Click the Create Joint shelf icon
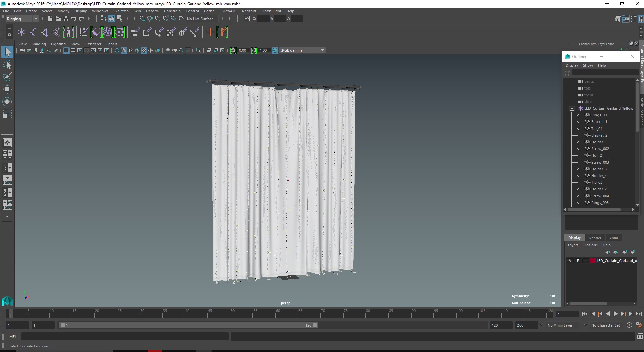Viewport: 644px width, 352px height. click(33, 32)
